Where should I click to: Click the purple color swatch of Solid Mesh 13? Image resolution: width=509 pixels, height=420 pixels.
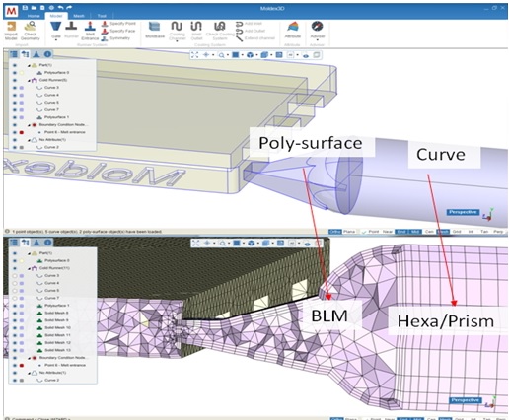click(22, 350)
